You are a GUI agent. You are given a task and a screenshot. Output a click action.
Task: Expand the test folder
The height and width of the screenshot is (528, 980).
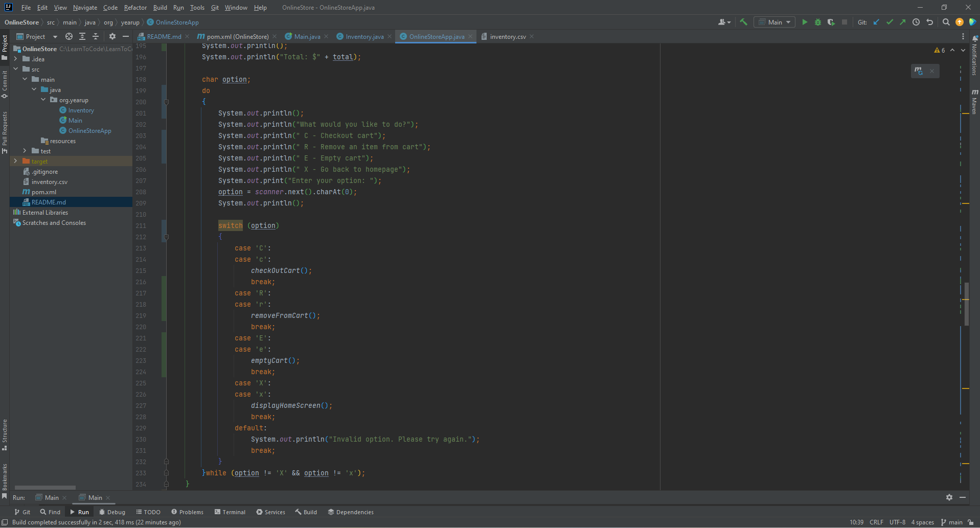(25, 151)
